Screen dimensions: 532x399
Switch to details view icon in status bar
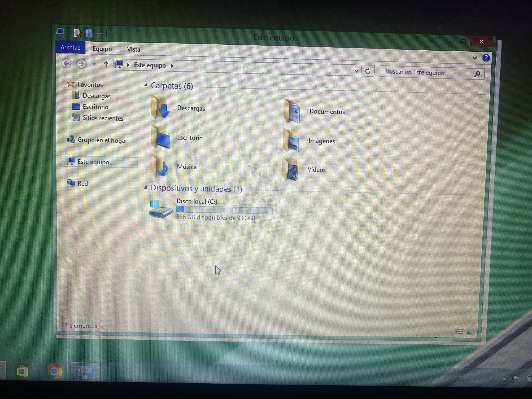[459, 332]
